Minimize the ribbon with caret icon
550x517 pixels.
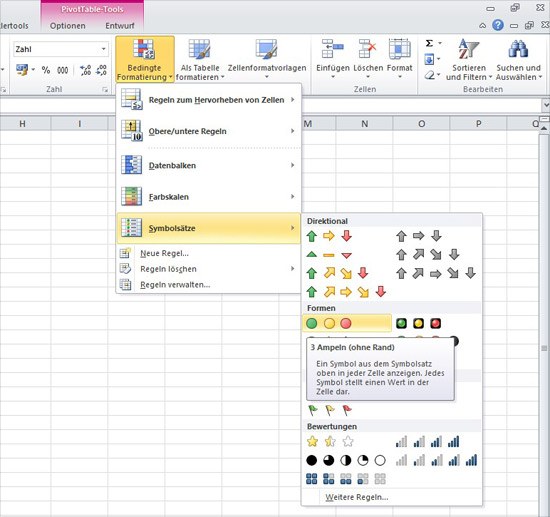pos(483,25)
